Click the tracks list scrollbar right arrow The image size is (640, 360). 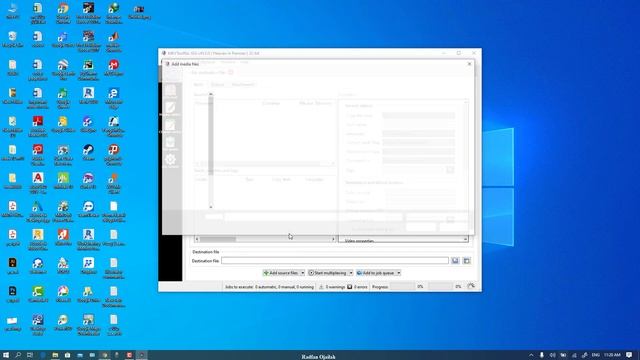[333, 239]
